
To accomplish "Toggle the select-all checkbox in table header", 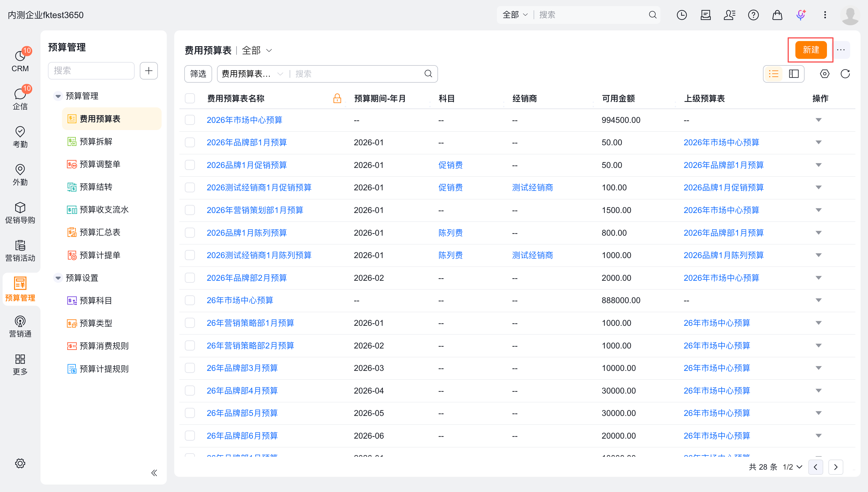I will point(190,98).
